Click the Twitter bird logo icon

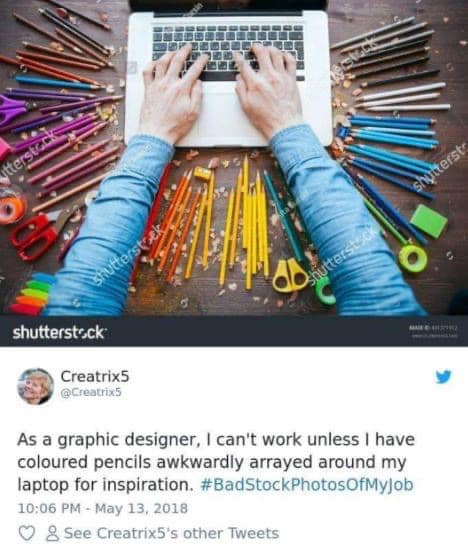click(443, 376)
